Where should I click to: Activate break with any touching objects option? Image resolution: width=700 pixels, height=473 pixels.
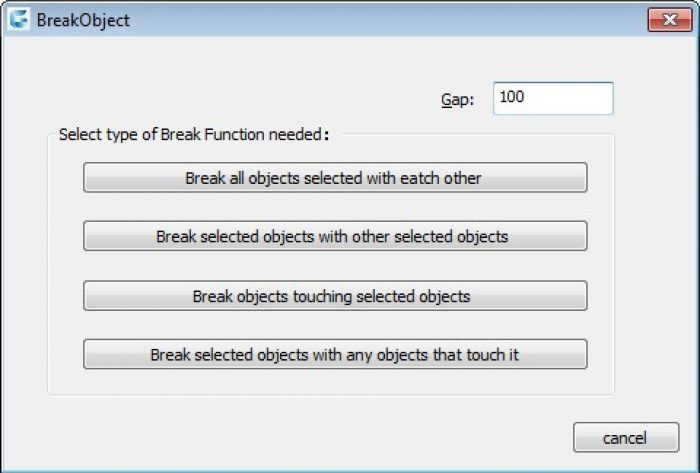[x=335, y=354]
